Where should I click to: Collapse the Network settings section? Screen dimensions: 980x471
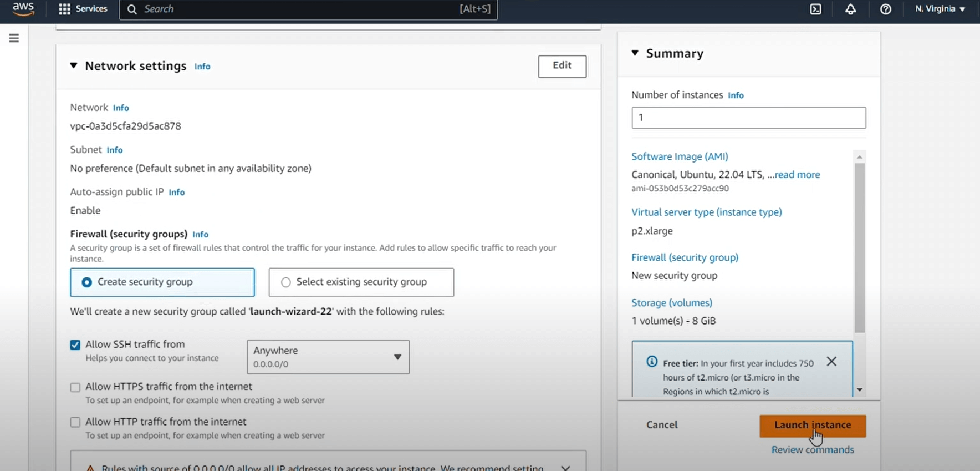[74, 65]
